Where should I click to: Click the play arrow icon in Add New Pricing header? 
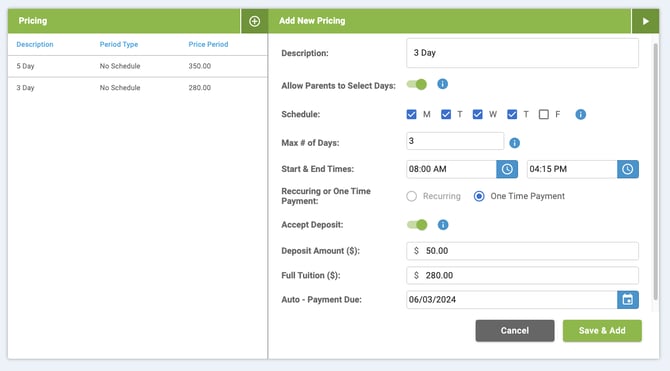(x=645, y=21)
